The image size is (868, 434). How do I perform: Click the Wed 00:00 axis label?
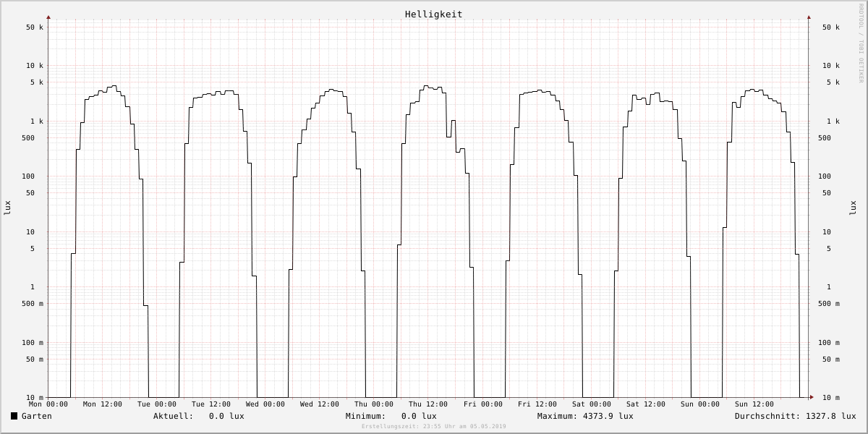pos(265,404)
